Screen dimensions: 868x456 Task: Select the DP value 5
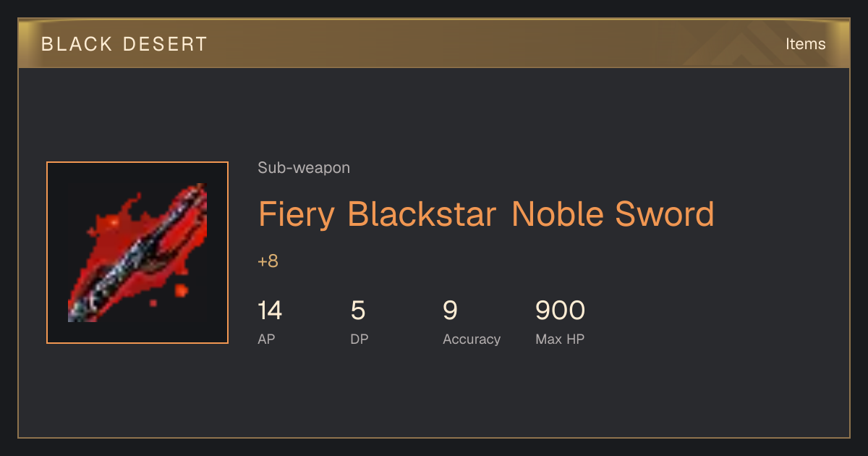pos(358,311)
